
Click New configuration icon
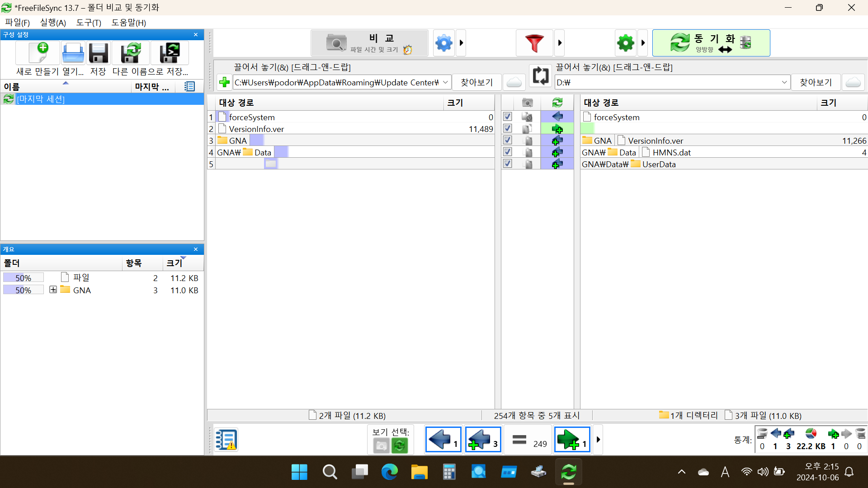[x=38, y=54]
